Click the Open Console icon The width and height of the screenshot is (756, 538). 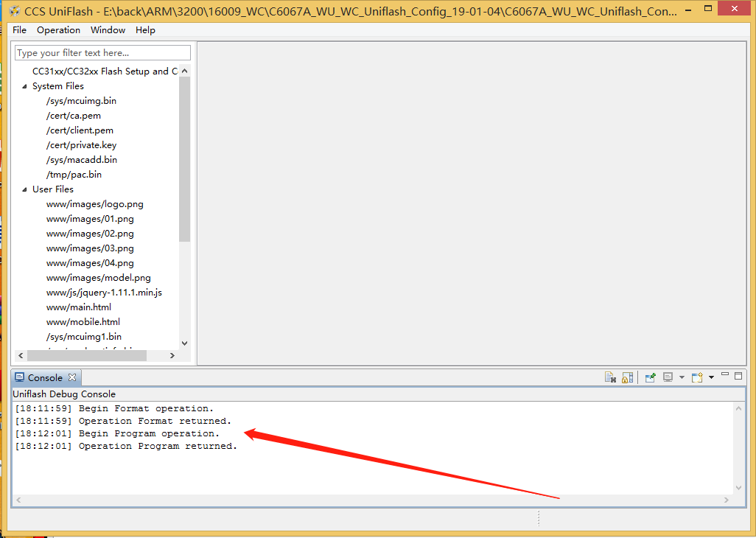click(697, 377)
